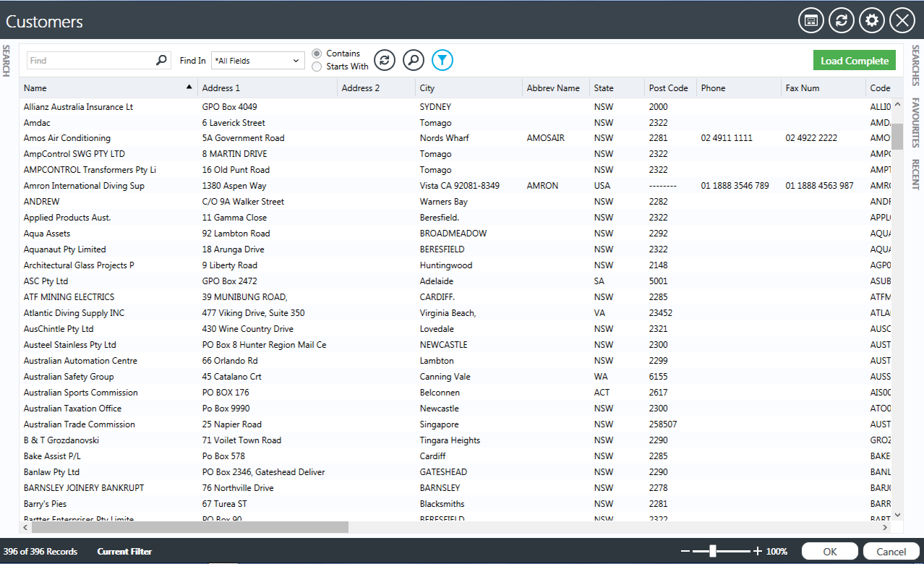The width and height of the screenshot is (924, 564).
Task: Sort by City column header
Action: (x=469, y=88)
